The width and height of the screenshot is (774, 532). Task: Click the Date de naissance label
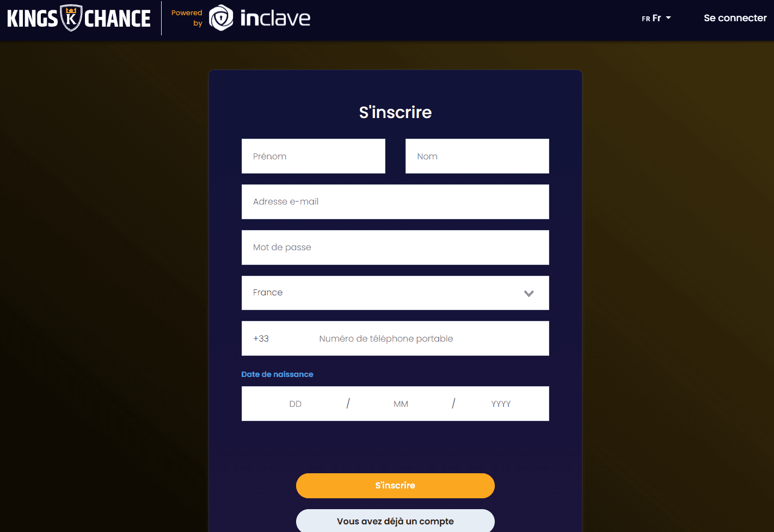pos(277,374)
